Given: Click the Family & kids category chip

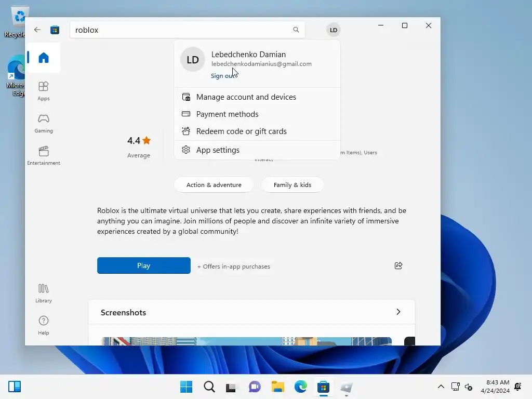Looking at the screenshot, I should [292, 185].
